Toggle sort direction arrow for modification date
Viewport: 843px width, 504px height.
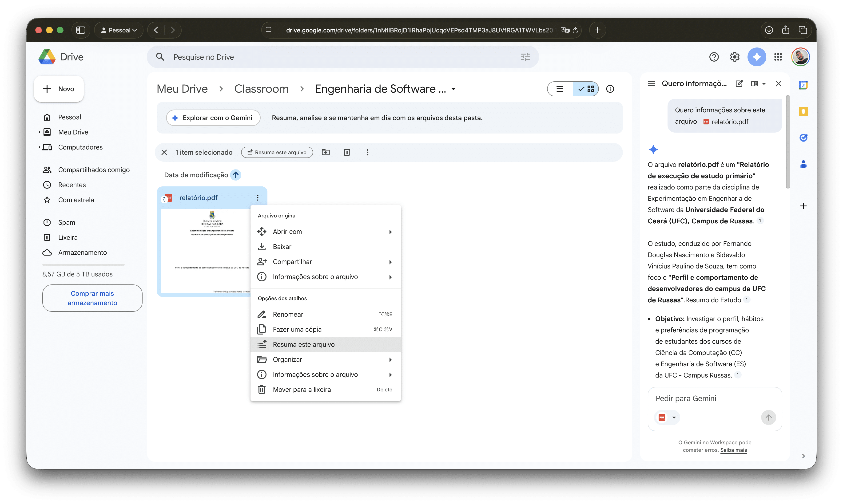235,175
